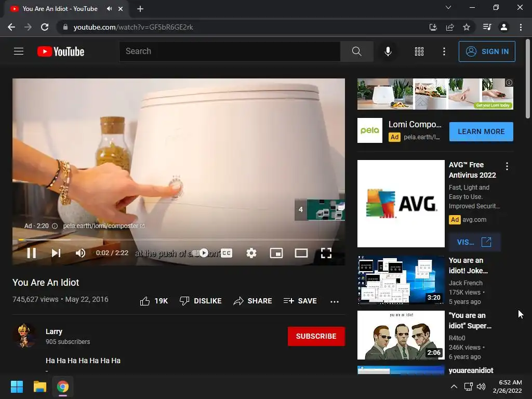This screenshot has height=399, width=532.
Task: Go to the YouTube home logo
Action: pyautogui.click(x=61, y=51)
